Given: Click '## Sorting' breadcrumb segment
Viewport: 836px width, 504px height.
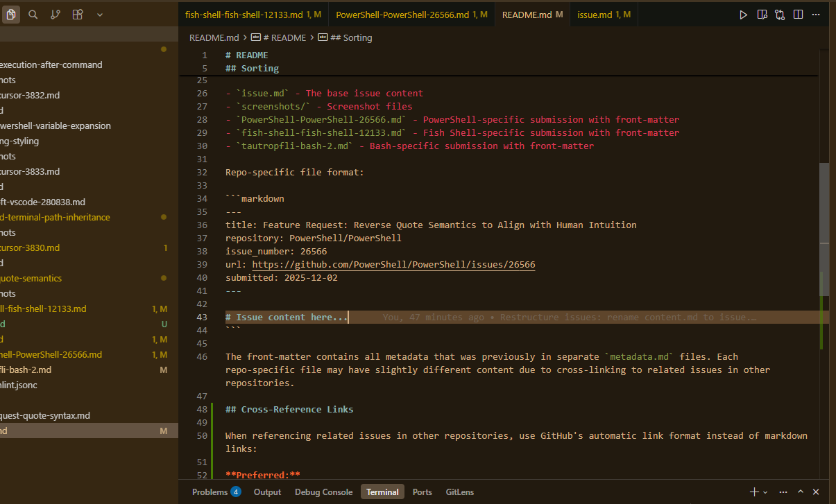Looking at the screenshot, I should (x=346, y=37).
